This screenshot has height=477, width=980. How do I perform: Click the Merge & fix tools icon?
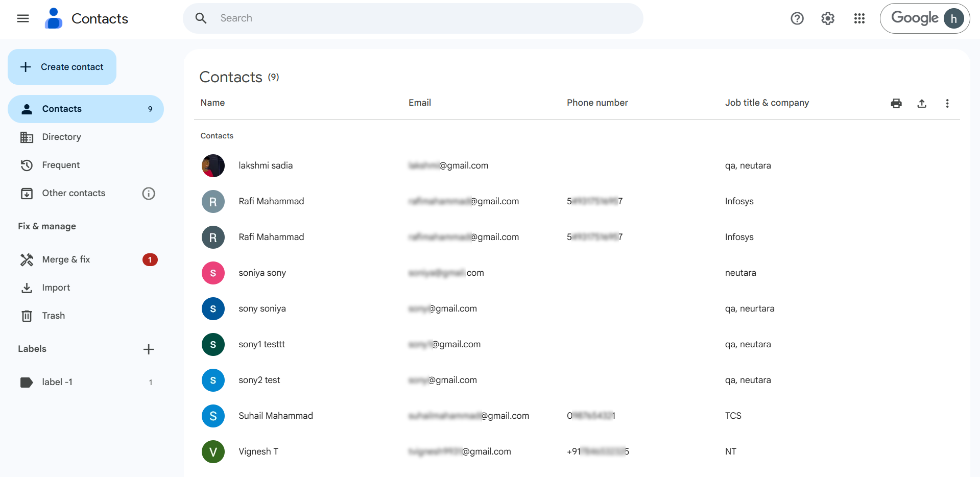point(27,259)
